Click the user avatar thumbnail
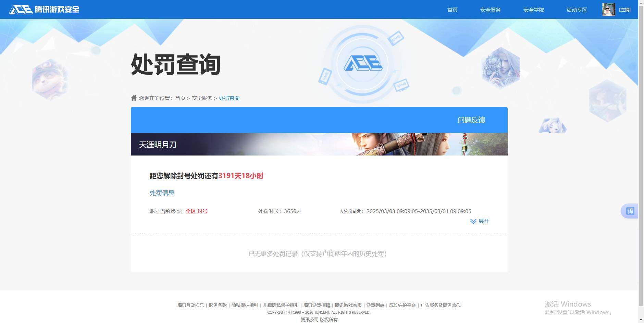 (609, 10)
